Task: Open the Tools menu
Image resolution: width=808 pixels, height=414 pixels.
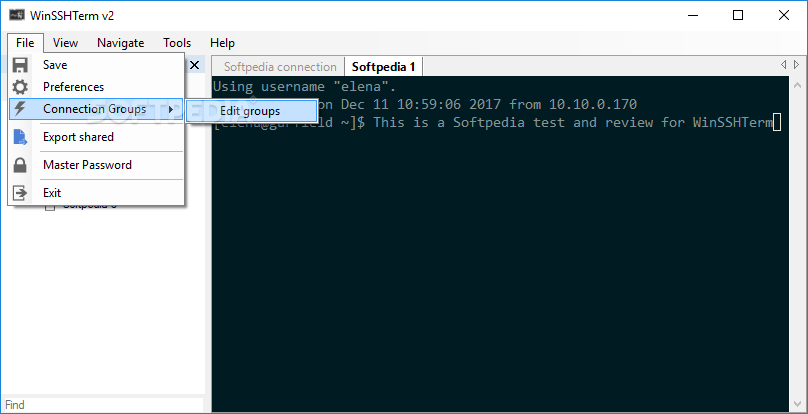Action: [x=177, y=43]
